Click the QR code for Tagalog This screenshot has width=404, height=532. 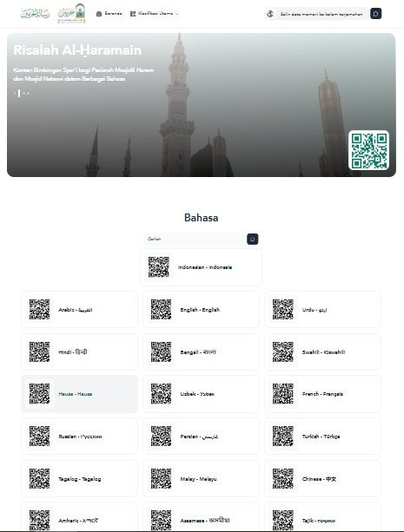coord(39,479)
